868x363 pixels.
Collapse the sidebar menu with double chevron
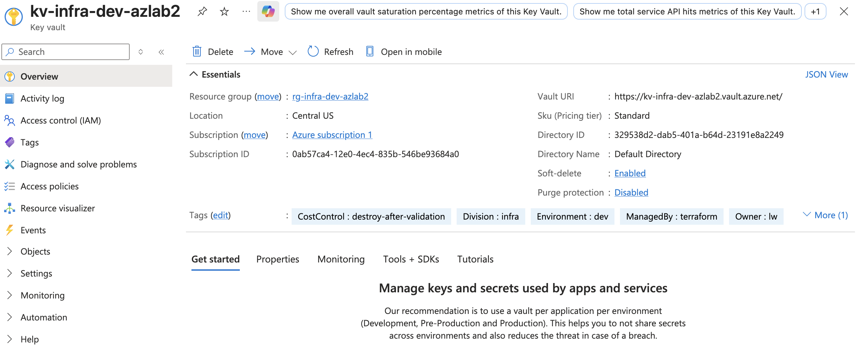point(161,52)
